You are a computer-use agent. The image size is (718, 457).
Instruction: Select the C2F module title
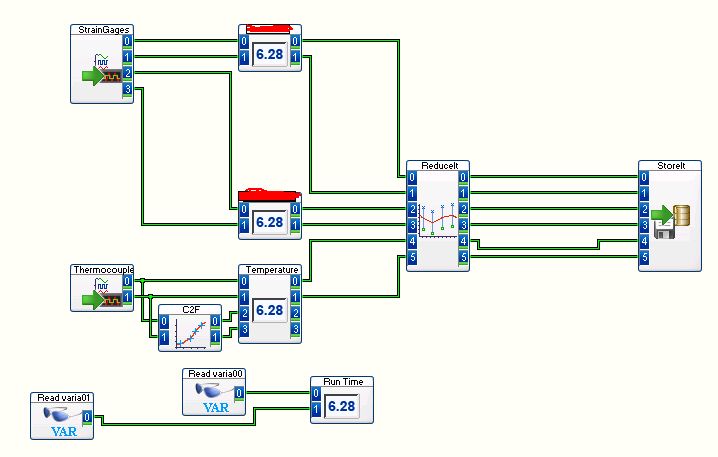click(x=190, y=310)
